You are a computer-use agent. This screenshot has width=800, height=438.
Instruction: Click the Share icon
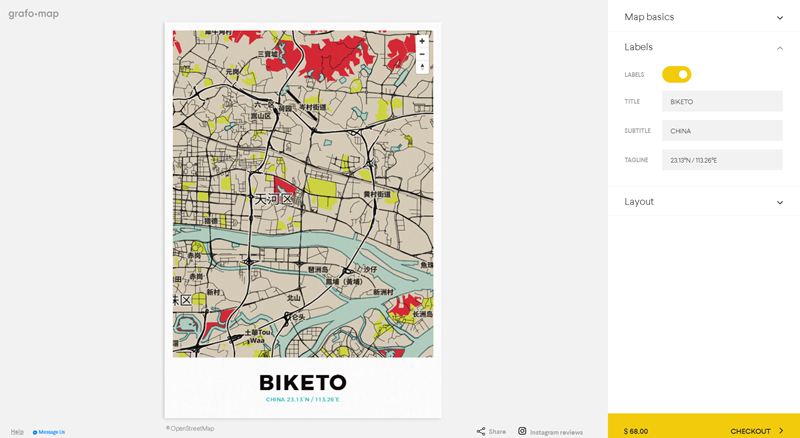click(481, 431)
